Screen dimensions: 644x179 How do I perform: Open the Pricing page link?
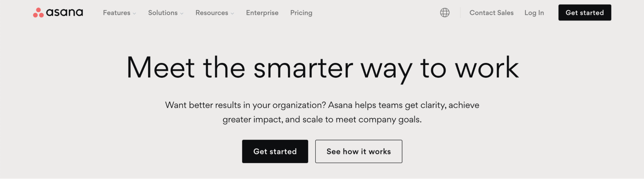pos(301,13)
